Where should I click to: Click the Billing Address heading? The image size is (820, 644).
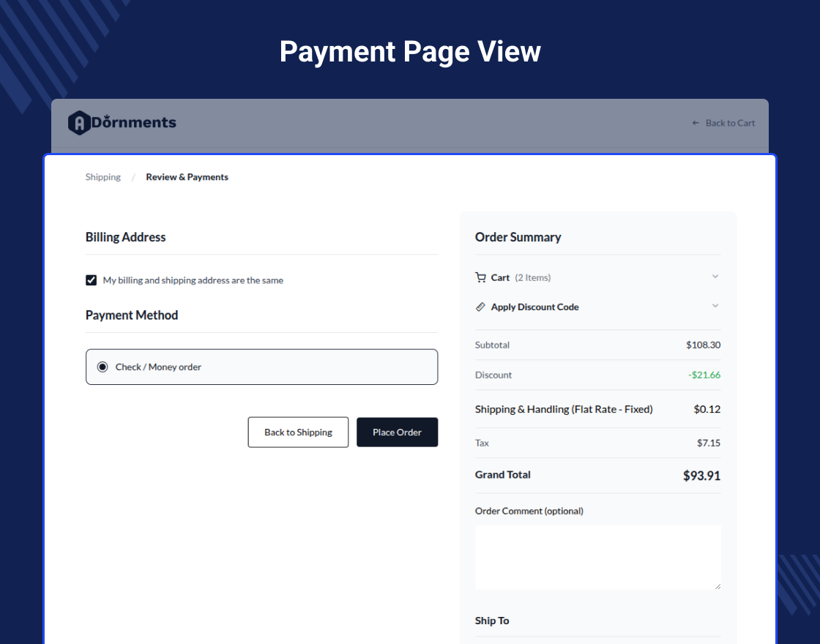(x=125, y=237)
